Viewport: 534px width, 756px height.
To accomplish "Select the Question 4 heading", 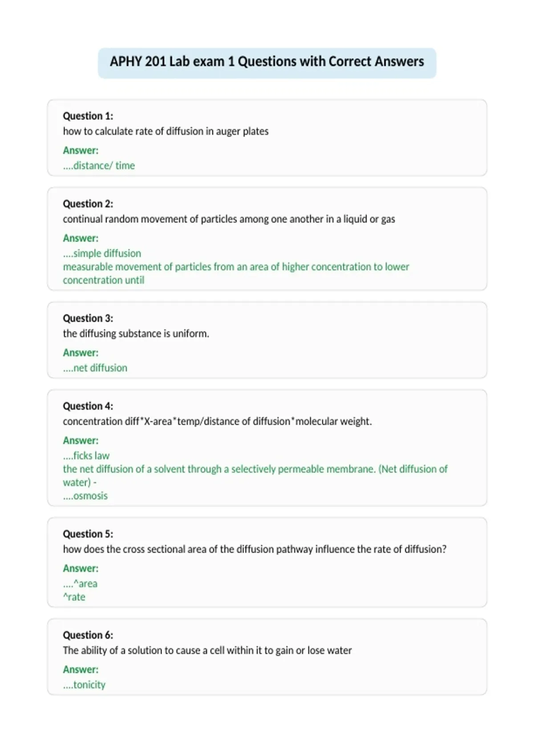I will 88,406.
